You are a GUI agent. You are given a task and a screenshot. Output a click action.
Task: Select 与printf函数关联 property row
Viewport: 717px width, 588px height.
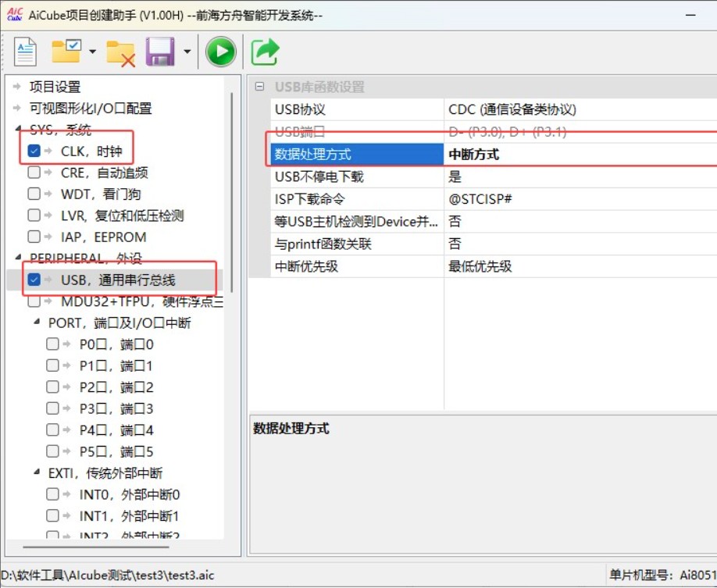pyautogui.click(x=357, y=244)
